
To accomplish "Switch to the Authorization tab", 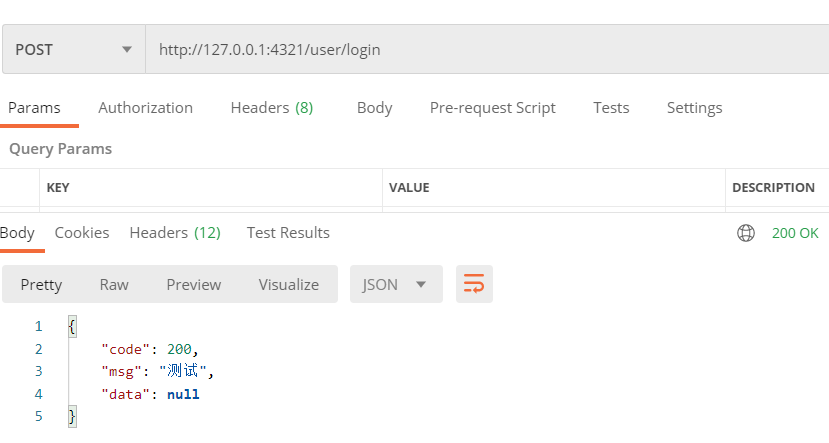I will [145, 108].
